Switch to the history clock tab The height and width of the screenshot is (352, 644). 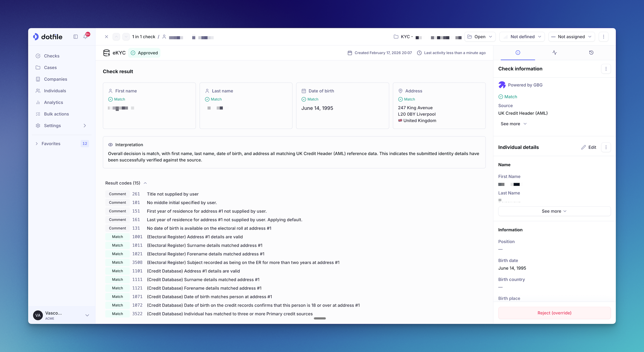tap(591, 52)
